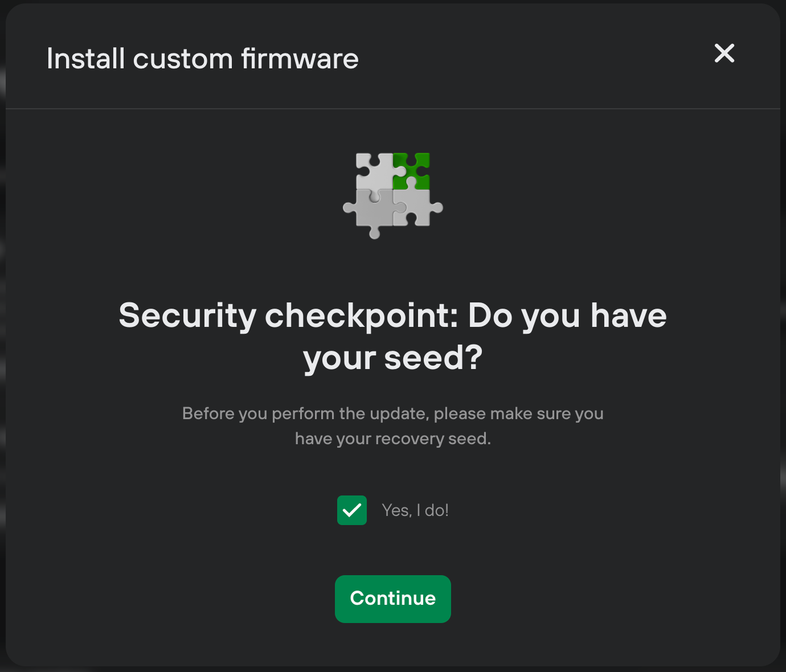This screenshot has height=672, width=786.
Task: Click the "have your recovery seed." line
Action: tap(393, 439)
